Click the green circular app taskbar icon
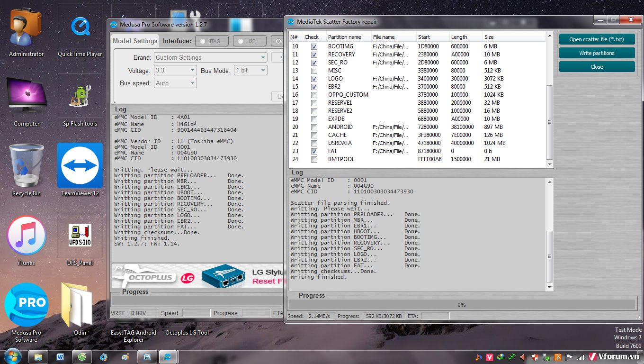 pyautogui.click(x=82, y=357)
